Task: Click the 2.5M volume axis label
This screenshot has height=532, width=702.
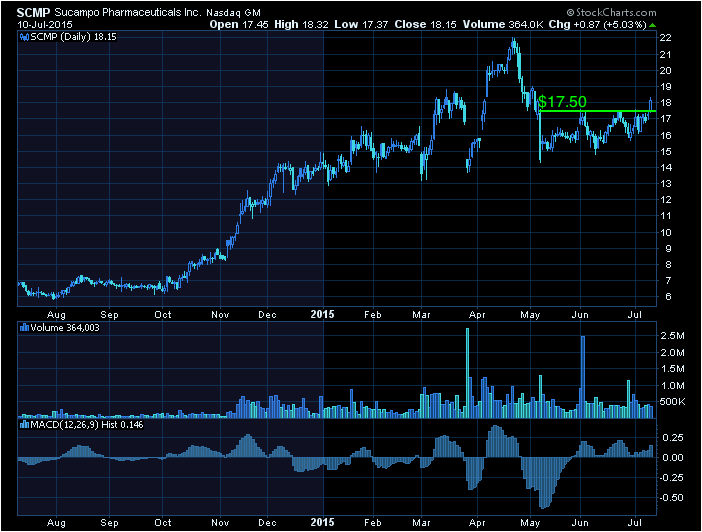Action: pyautogui.click(x=672, y=336)
